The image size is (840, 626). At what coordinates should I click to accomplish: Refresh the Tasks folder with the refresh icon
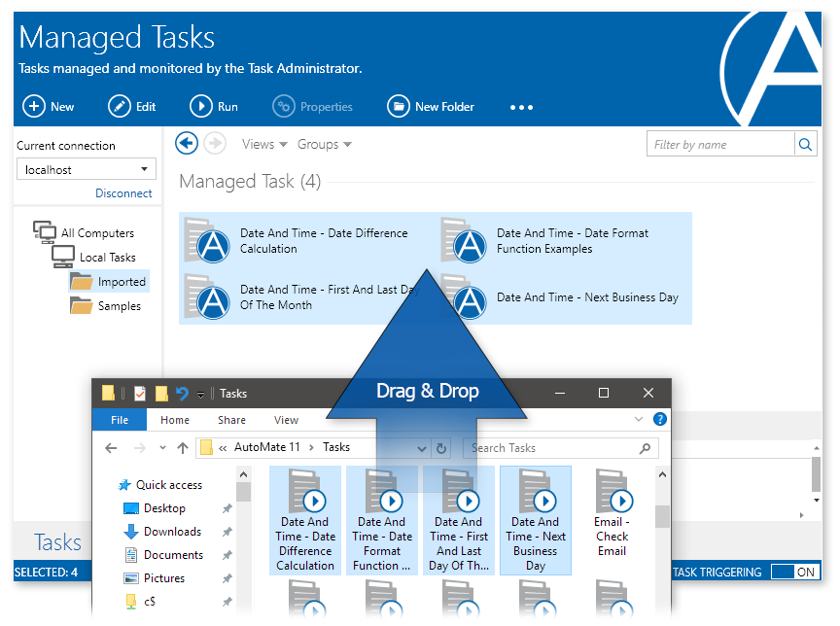point(443,448)
